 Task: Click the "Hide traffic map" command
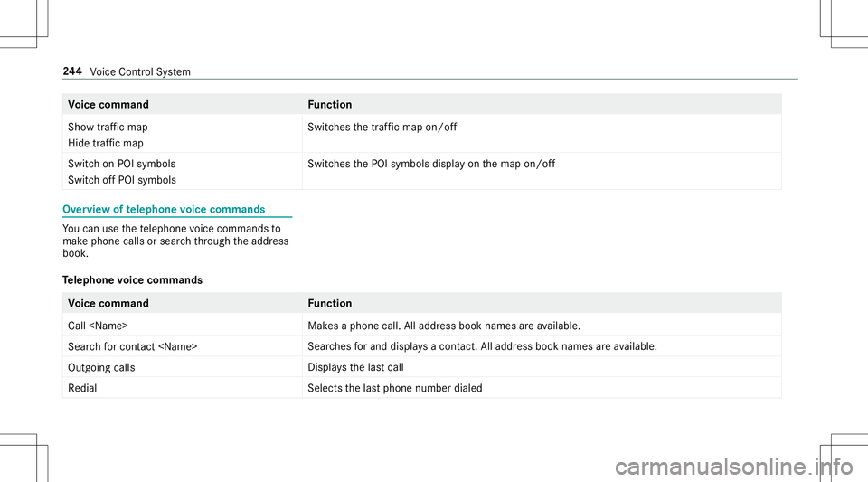click(x=107, y=144)
